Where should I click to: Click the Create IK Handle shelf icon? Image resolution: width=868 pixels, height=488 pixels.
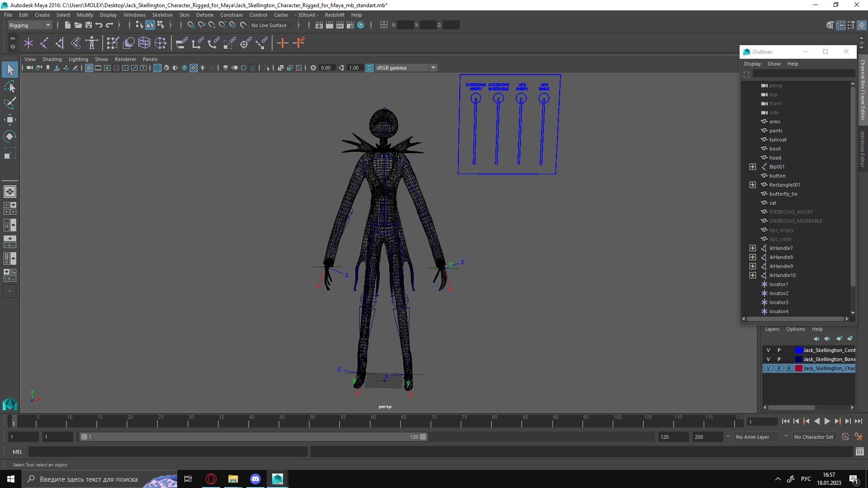pos(60,43)
